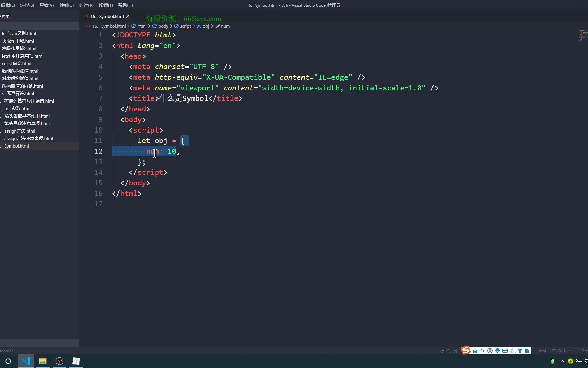This screenshot has height=368, width=588.
Task: Click the script breadcrumb segment
Action: [x=182, y=26]
